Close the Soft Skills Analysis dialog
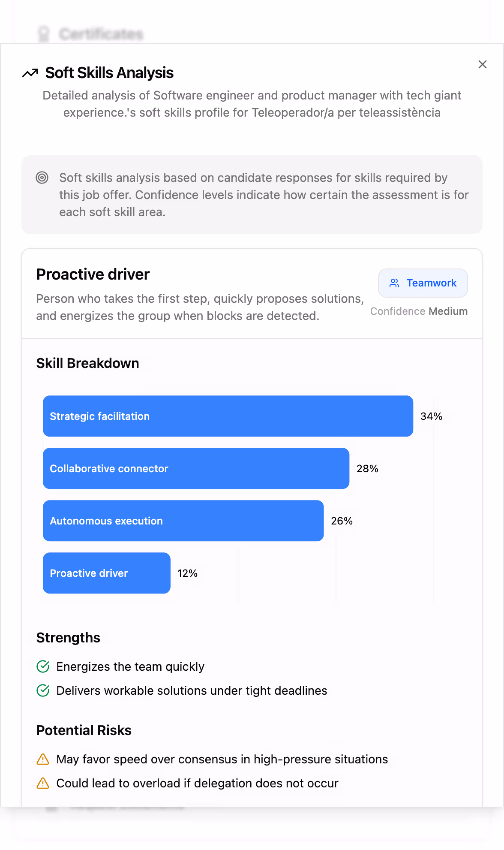This screenshot has width=504, height=850. click(x=483, y=64)
